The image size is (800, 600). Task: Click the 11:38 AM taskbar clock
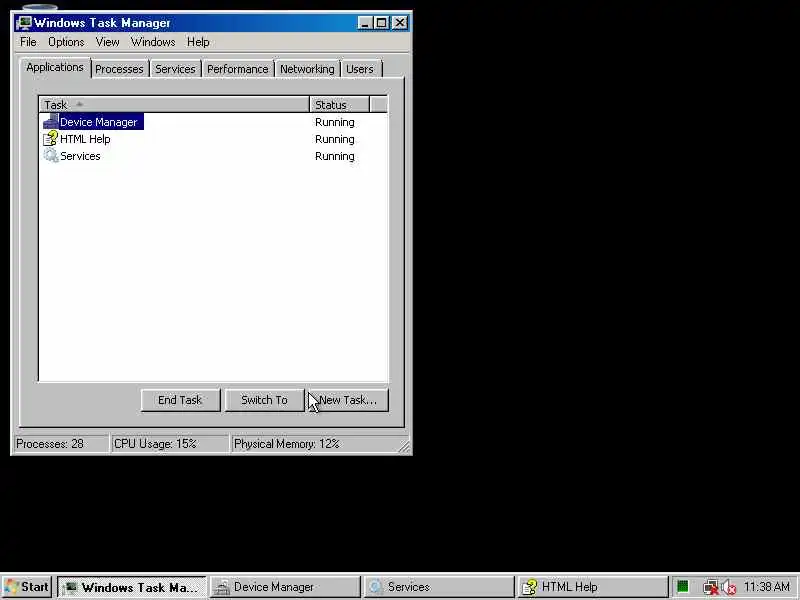coord(767,587)
